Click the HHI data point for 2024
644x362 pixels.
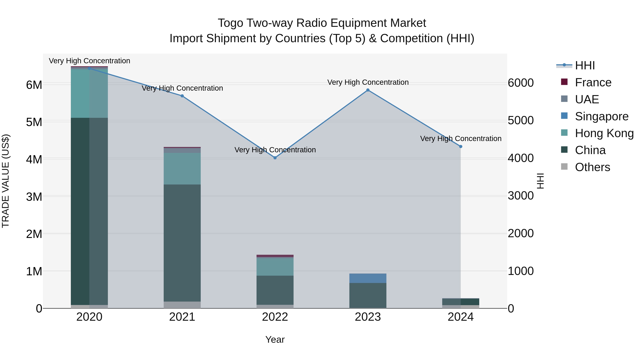pos(461,147)
